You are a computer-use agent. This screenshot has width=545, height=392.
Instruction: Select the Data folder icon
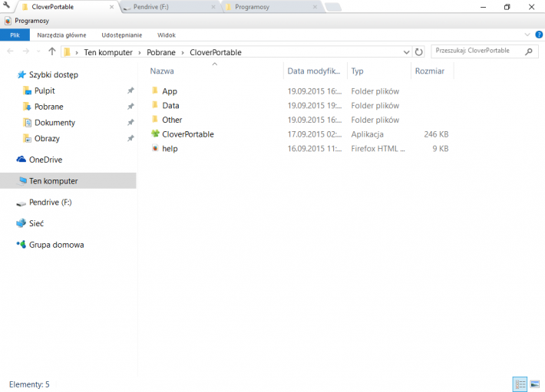click(x=155, y=105)
